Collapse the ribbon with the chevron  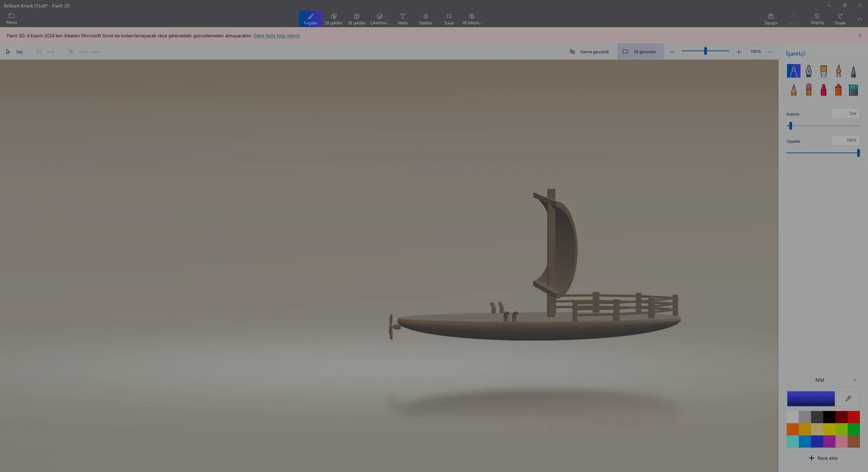pos(860,19)
